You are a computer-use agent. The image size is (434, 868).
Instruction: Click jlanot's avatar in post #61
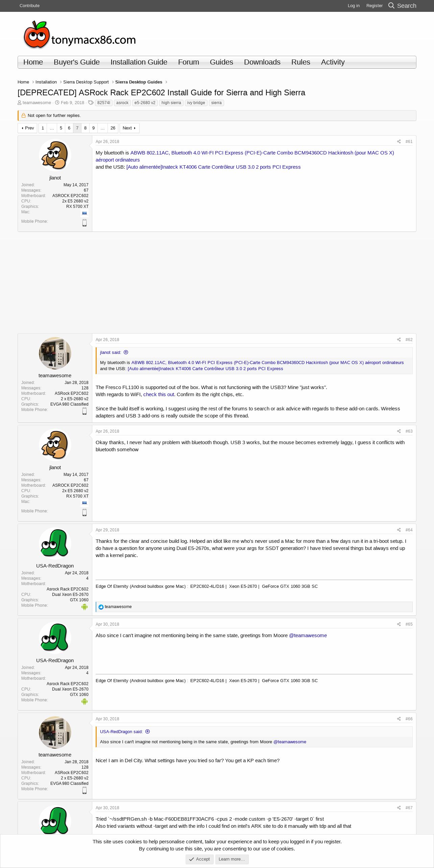tap(55, 155)
